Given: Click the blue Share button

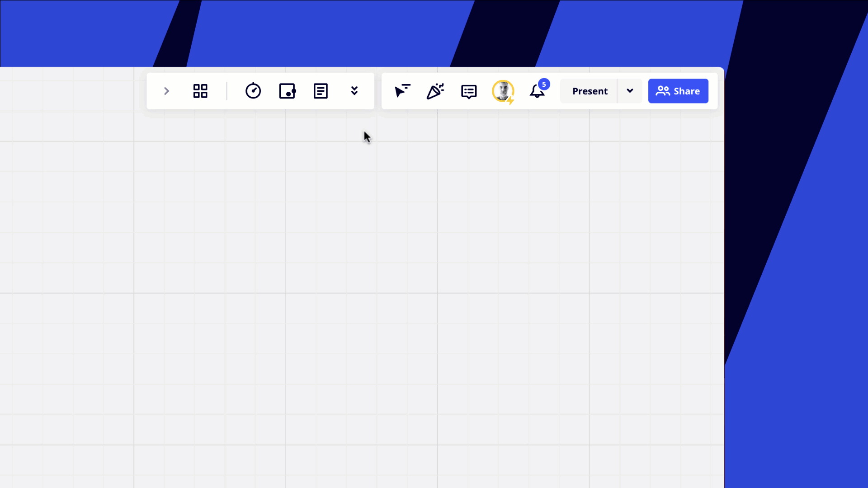Looking at the screenshot, I should click(678, 91).
